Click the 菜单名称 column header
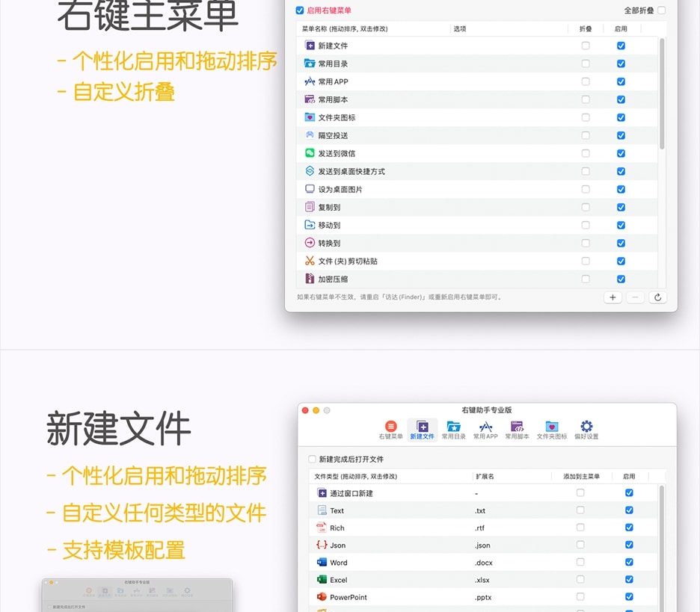 [x=345, y=28]
